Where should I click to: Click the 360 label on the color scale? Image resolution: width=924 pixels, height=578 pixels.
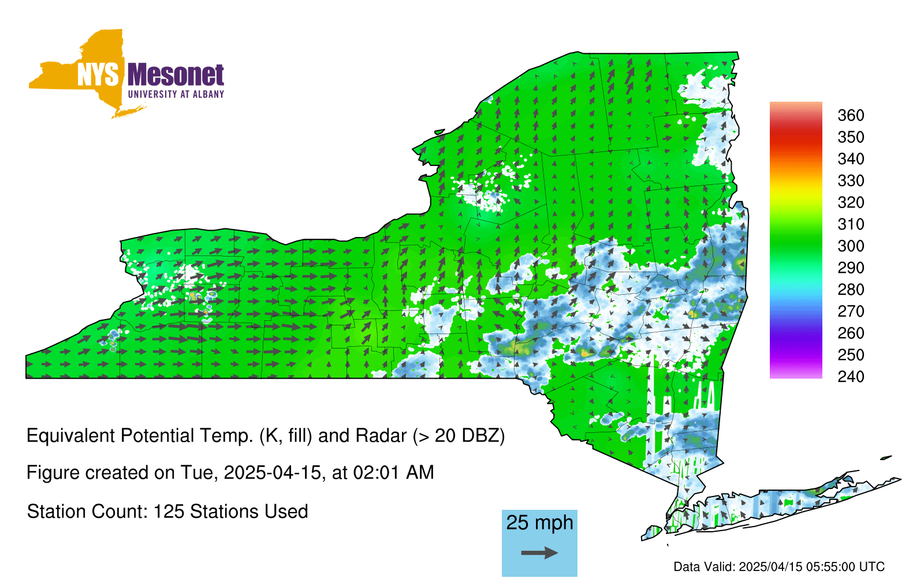click(851, 116)
